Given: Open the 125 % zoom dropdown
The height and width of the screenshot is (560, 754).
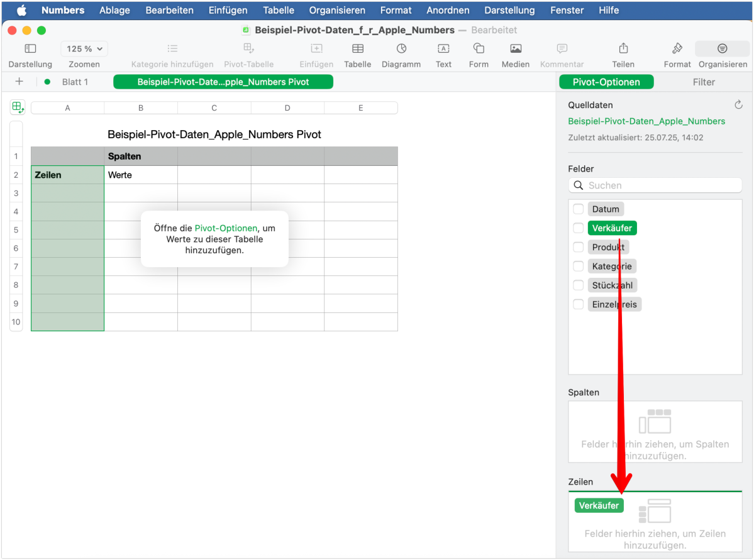Looking at the screenshot, I should pyautogui.click(x=84, y=48).
